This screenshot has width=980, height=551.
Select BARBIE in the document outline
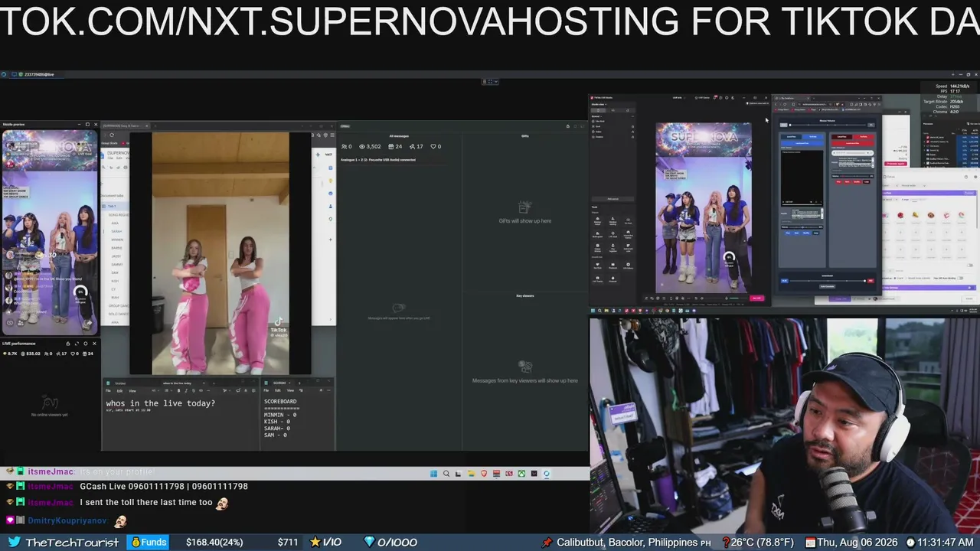[116, 248]
